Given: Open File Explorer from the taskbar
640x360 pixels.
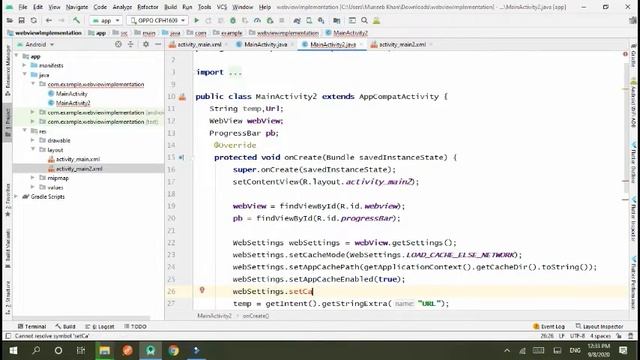Looking at the screenshot, I should point(104,350).
